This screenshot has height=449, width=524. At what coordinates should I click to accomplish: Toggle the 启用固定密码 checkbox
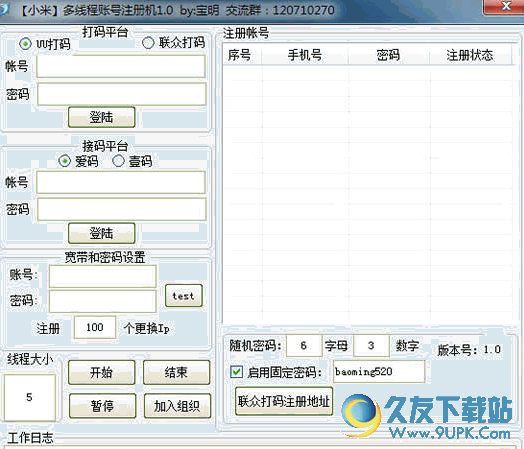(237, 372)
